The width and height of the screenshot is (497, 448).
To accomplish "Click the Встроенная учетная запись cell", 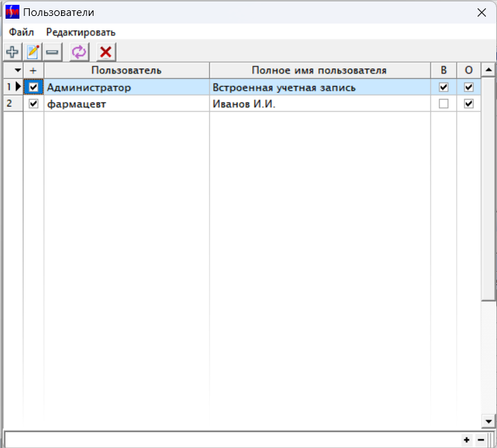I will pyautogui.click(x=320, y=87).
